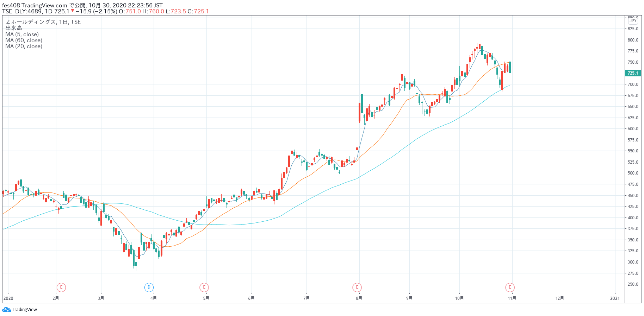Click the 2021 label on time axis
The image size is (644, 316).
(615, 298)
